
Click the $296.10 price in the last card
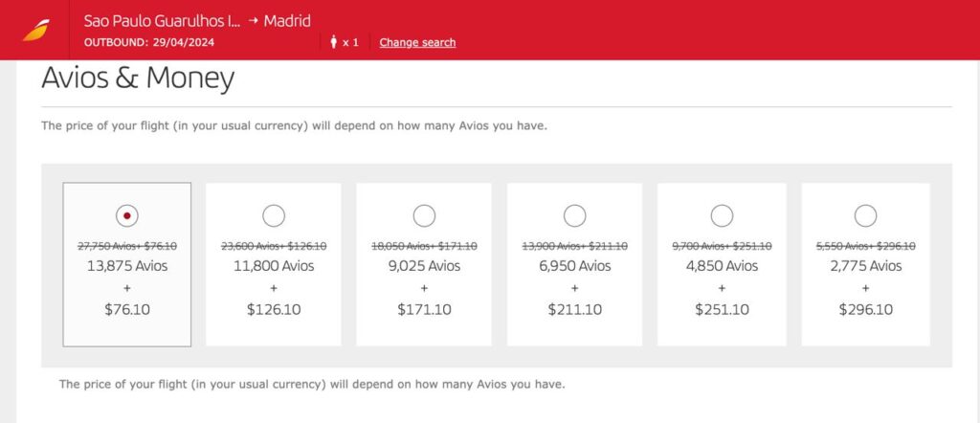point(865,309)
